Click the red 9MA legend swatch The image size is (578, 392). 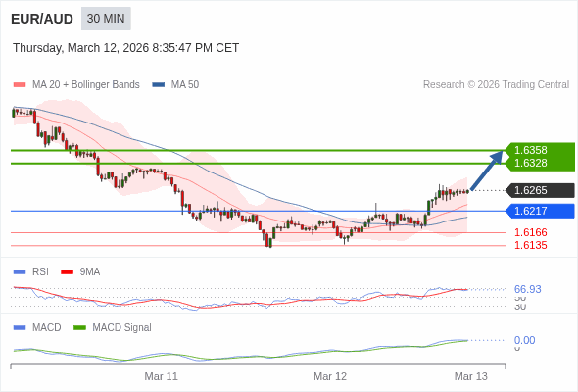tap(67, 271)
